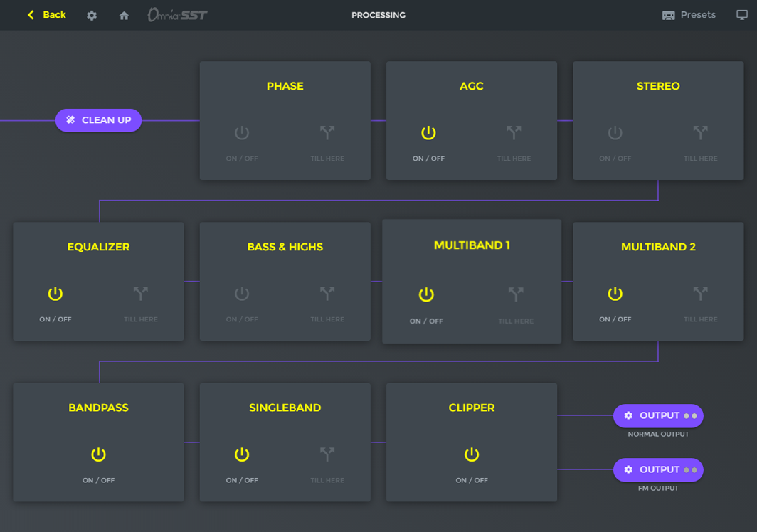Disable the Clipper power toggle

point(472,454)
